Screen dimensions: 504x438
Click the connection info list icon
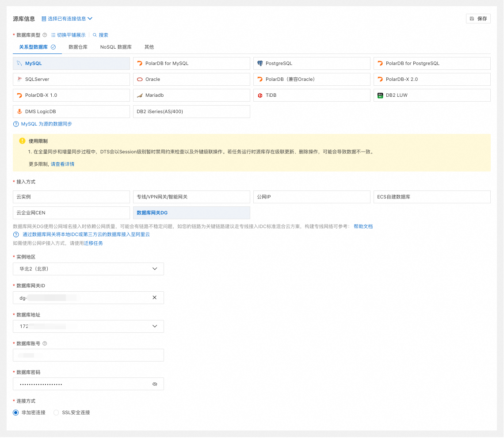[x=44, y=19]
